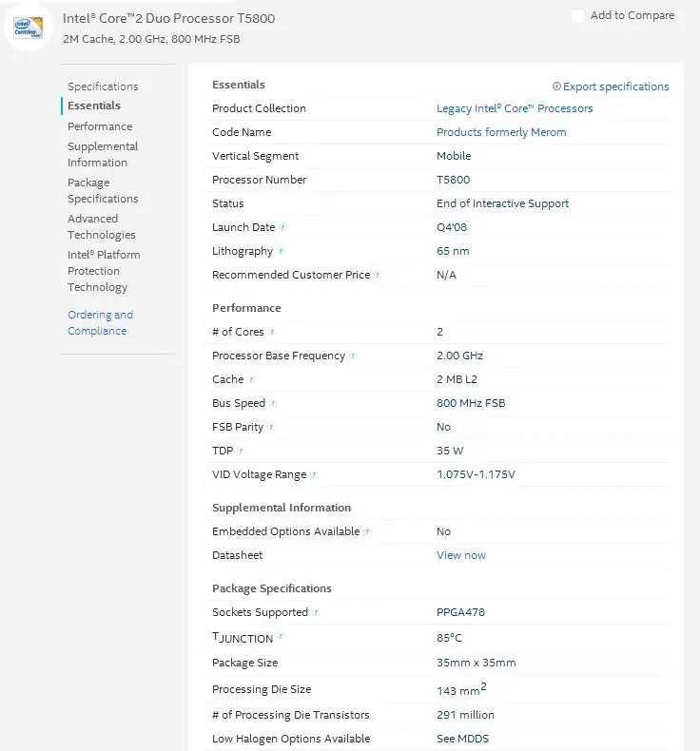Click 'Performance' section heading in the table
The image size is (700, 751).
pos(246,308)
